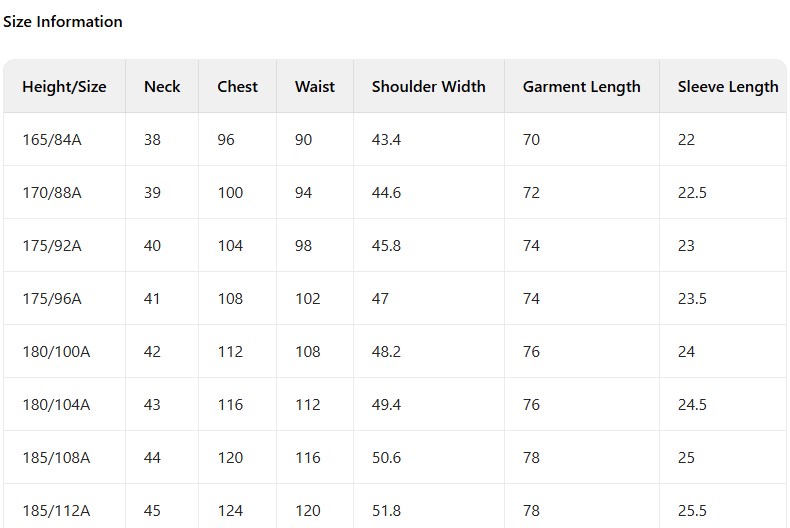Image resolution: width=790 pixels, height=528 pixels.
Task: Select the 175/92A size cell
Action: coord(52,246)
